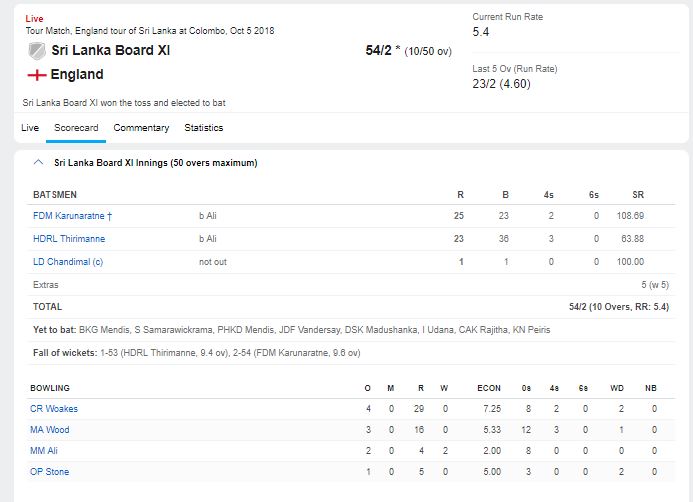
Task: Click LD Chandimal batsman link
Action: pos(68,262)
